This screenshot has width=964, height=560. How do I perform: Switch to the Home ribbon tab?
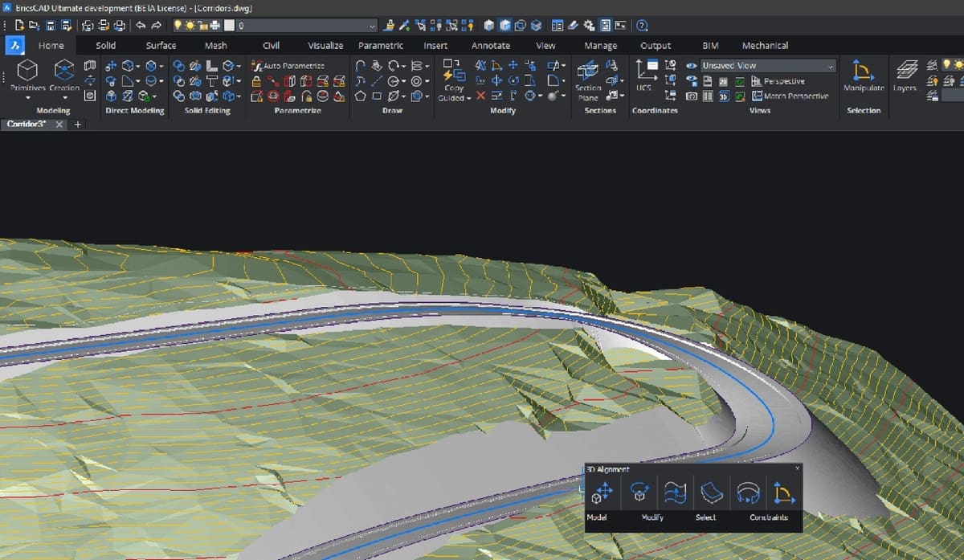coord(51,46)
